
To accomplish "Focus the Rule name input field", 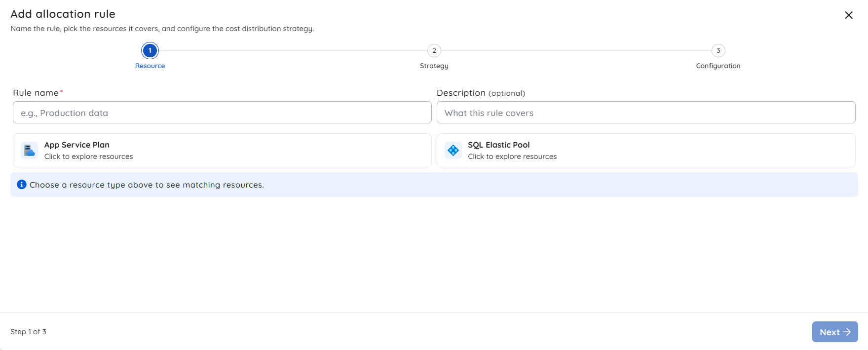I will pyautogui.click(x=222, y=113).
